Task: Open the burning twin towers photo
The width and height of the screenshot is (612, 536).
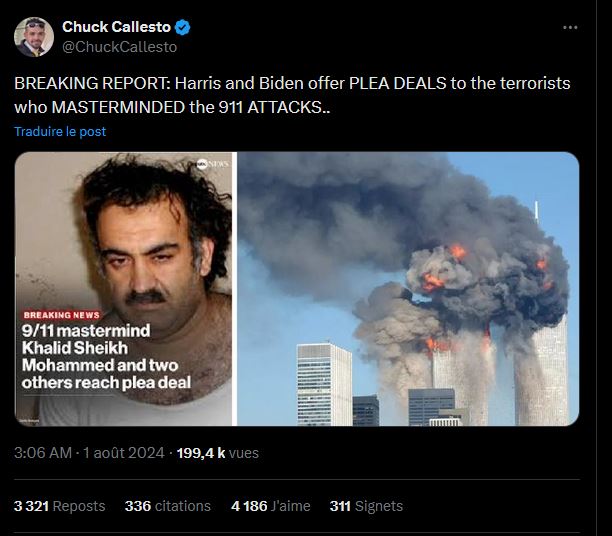Action: tap(408, 289)
